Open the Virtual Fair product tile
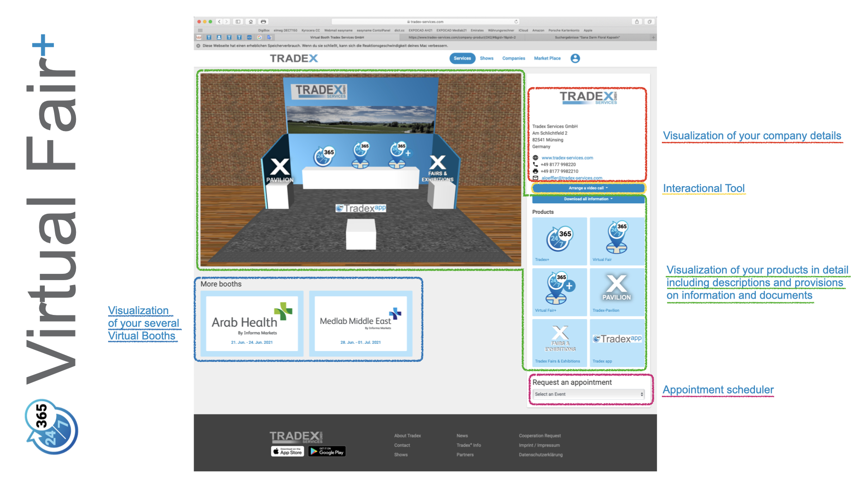Image resolution: width=868 pixels, height=488 pixels. pos(617,241)
